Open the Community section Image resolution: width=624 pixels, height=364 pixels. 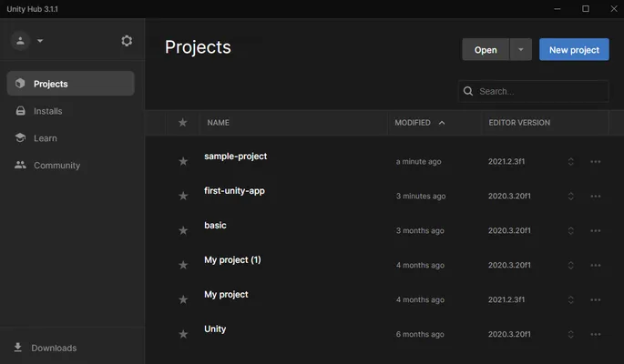click(70, 165)
